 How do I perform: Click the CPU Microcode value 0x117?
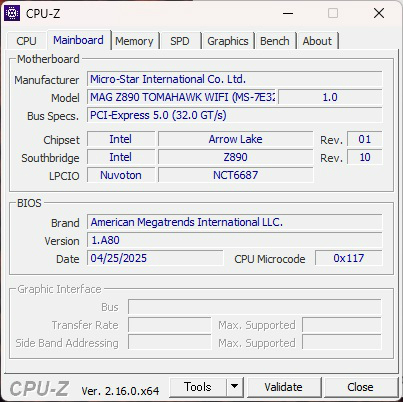tap(349, 258)
